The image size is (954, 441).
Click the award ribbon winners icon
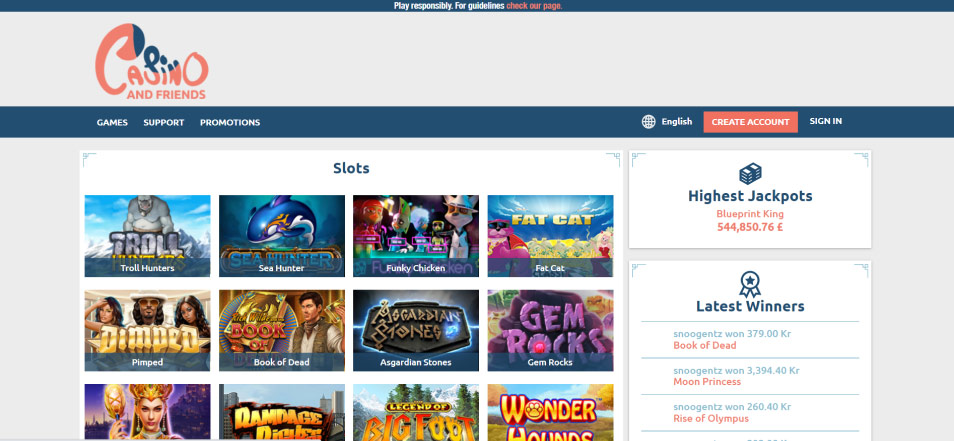(750, 284)
